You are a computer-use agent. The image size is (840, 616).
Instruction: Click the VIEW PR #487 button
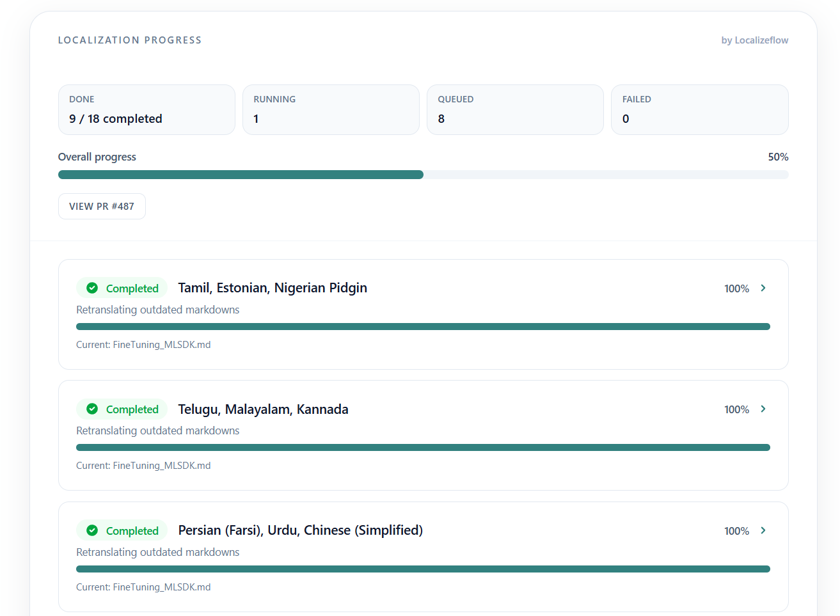tap(102, 206)
